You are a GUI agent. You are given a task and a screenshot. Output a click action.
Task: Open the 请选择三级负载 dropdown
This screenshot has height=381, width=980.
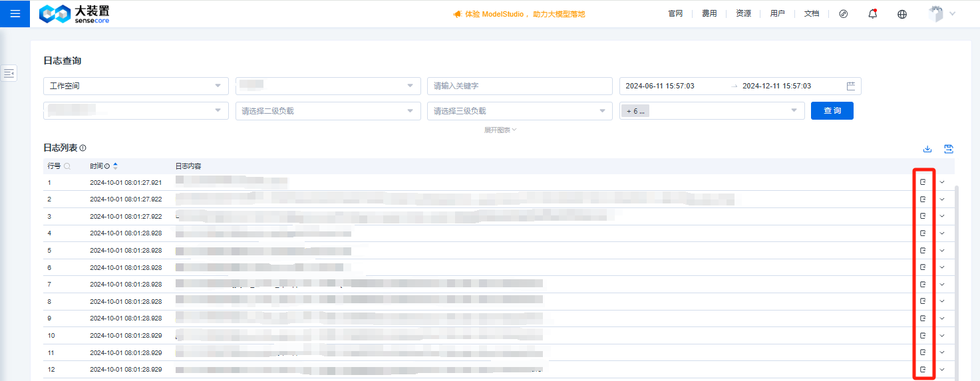pos(520,111)
